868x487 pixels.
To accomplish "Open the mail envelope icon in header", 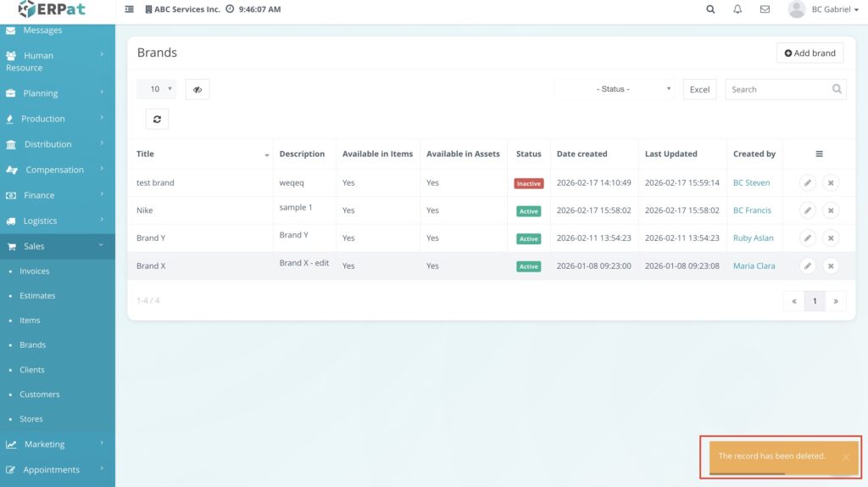I will pyautogui.click(x=765, y=9).
